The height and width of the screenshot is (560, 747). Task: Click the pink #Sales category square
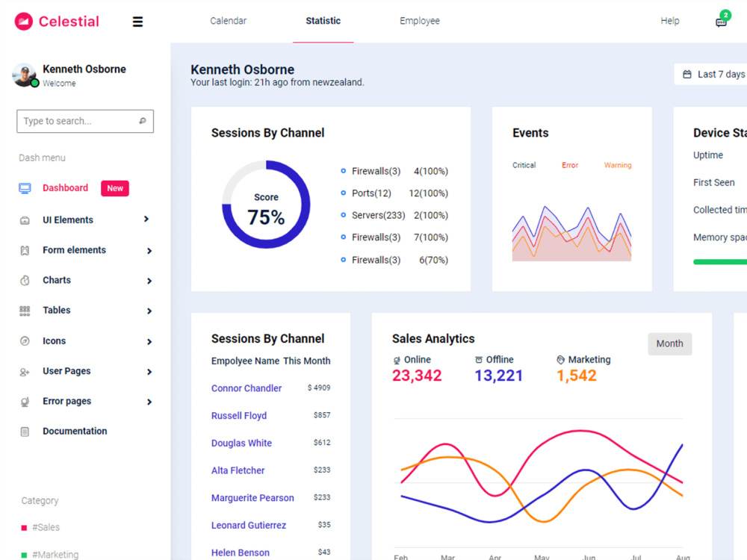(x=25, y=528)
